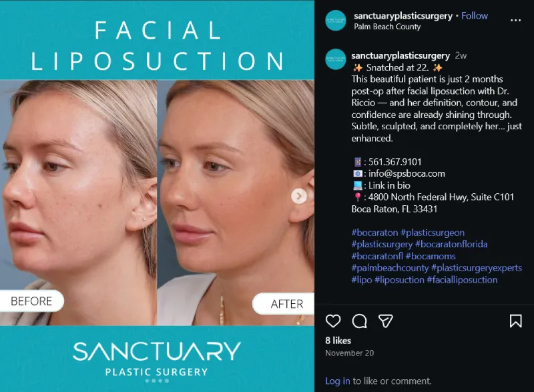Open Palm Beach County location link

pos(387,27)
